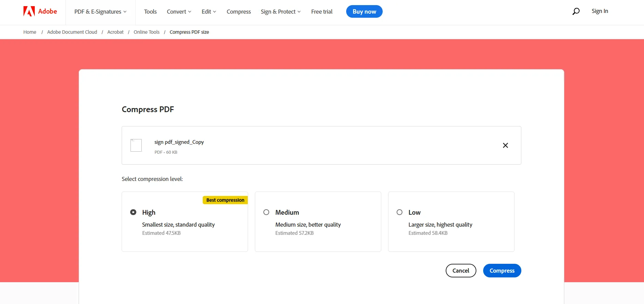Click the Adobe logo icon

[x=29, y=11]
